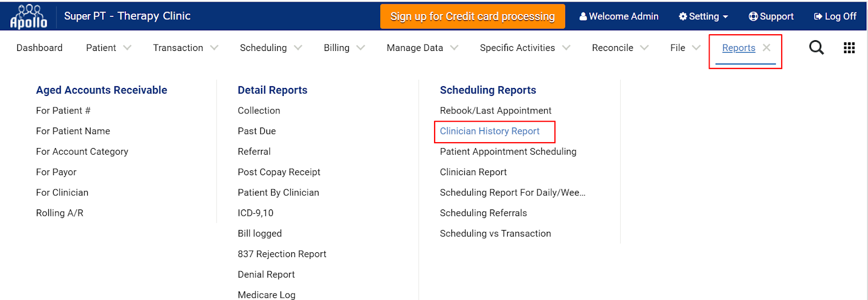Expand the Billing menu chevron
Viewport: 868px width, 300px height.
[x=360, y=48]
